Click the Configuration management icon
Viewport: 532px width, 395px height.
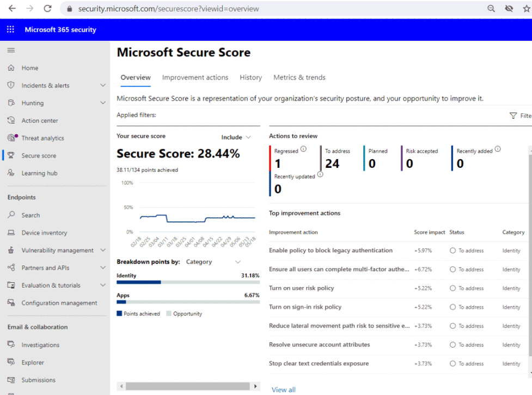click(x=11, y=303)
